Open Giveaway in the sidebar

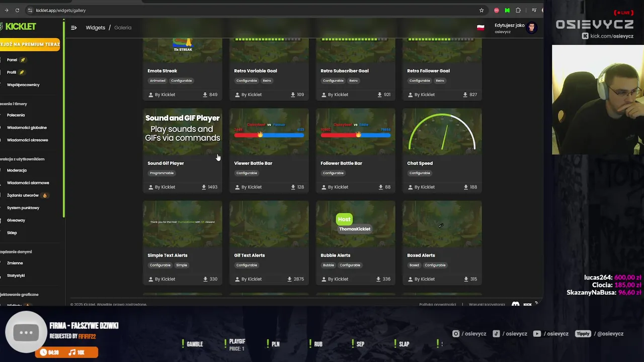16,220
